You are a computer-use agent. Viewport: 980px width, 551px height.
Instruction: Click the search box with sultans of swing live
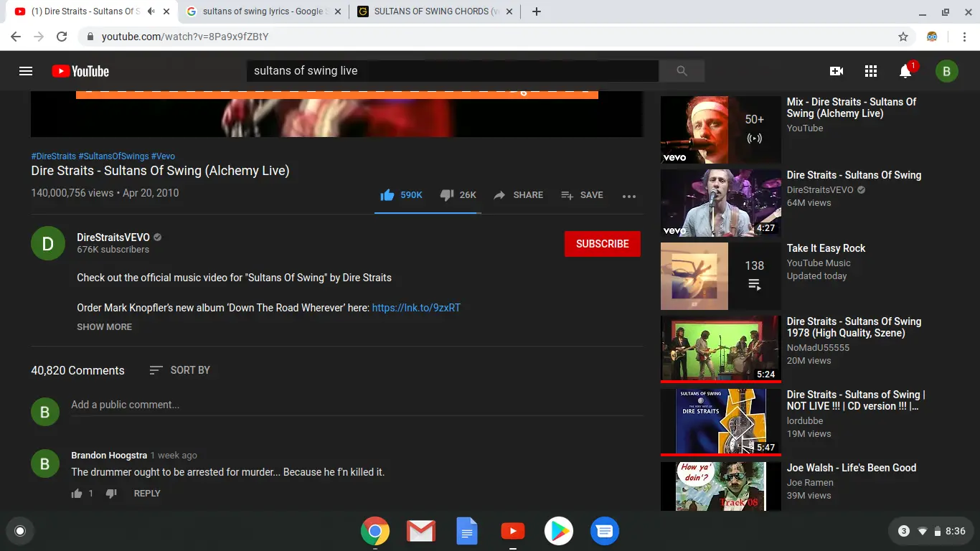click(453, 71)
